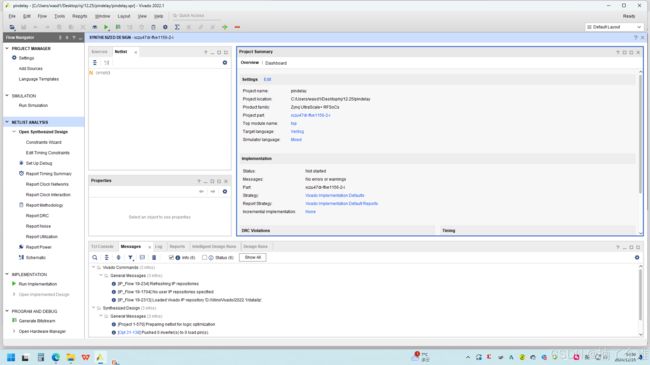Screen dimensions: 650x365
Task: Open the Flow menu
Action: tap(42, 16)
